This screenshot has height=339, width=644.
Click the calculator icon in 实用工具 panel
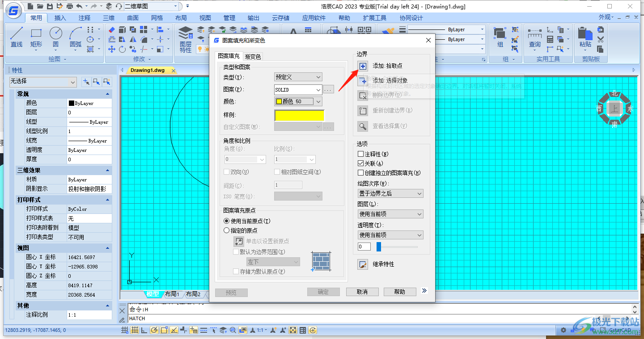550,39
